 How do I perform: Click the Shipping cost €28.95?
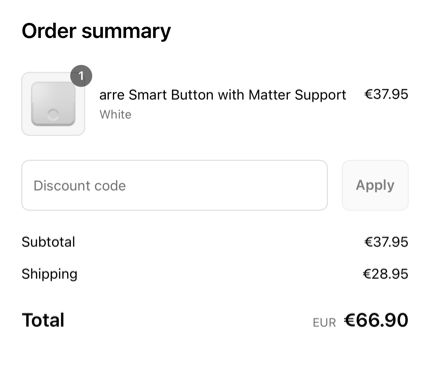pos(386,274)
